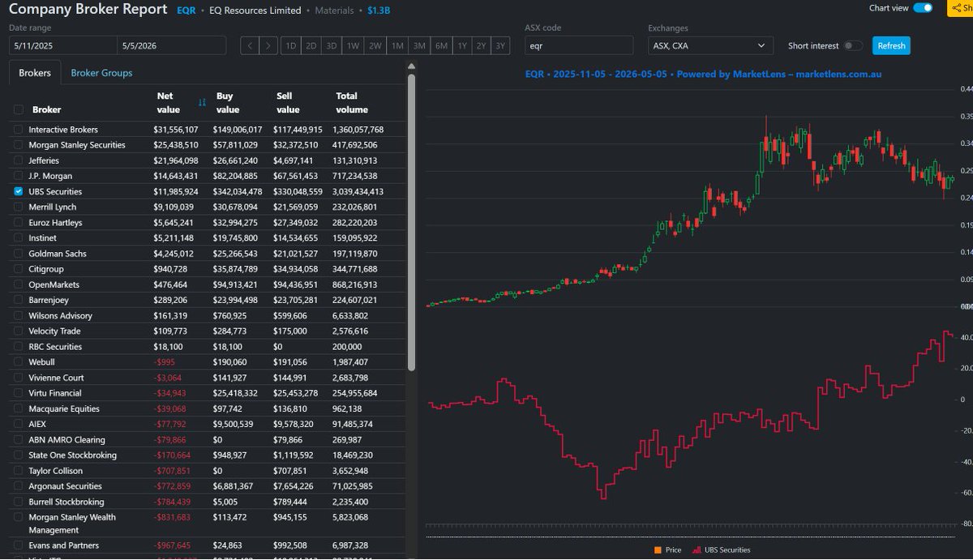Select the 3D range button

pos(332,45)
